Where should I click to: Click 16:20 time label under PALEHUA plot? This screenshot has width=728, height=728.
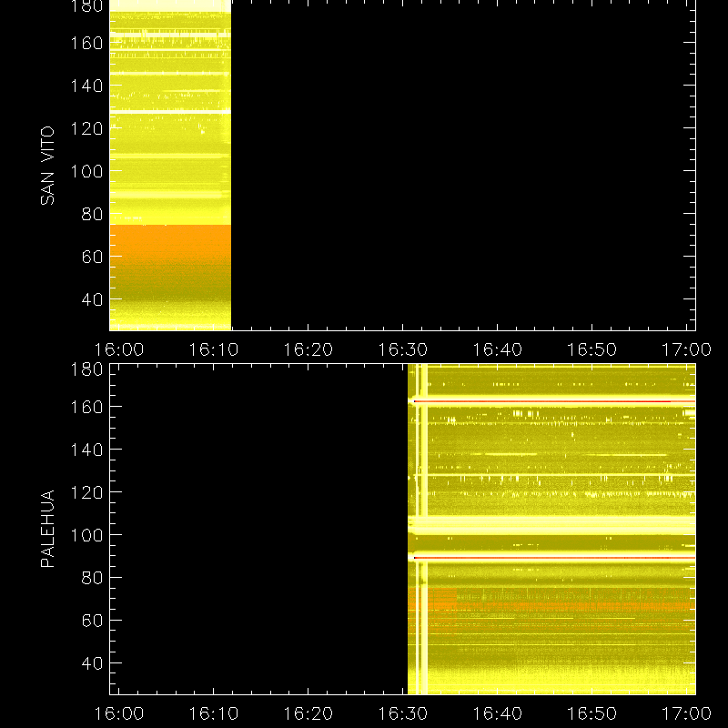click(x=308, y=713)
